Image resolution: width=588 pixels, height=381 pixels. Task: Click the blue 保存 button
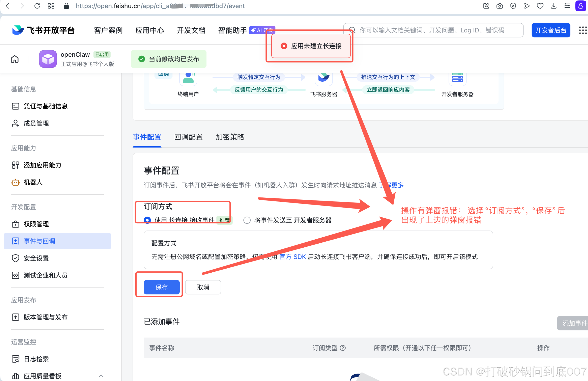pos(162,287)
